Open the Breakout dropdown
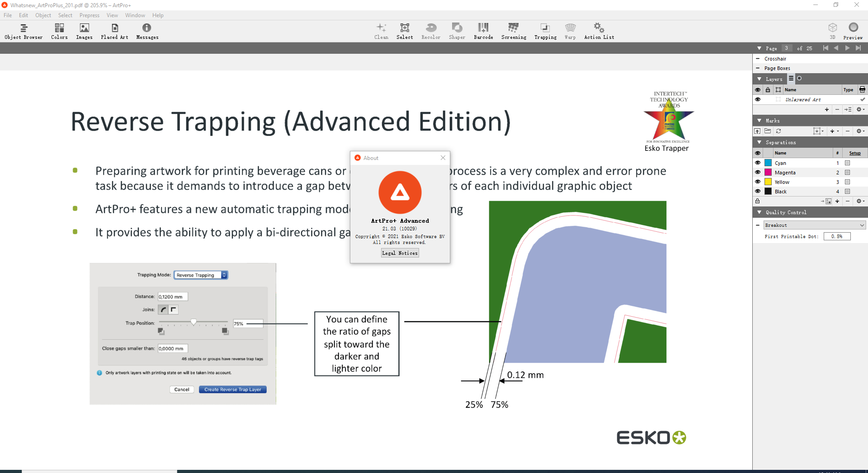868x473 pixels. click(x=815, y=225)
